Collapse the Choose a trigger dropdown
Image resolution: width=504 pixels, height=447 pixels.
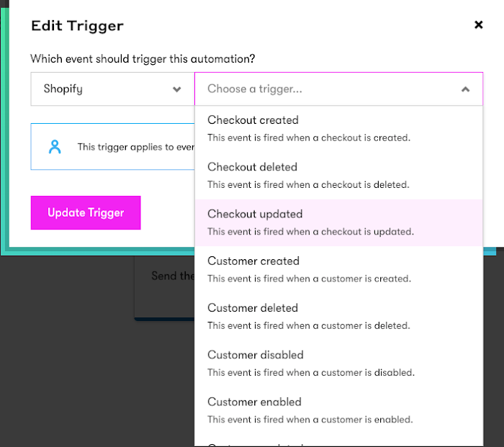tap(338, 89)
